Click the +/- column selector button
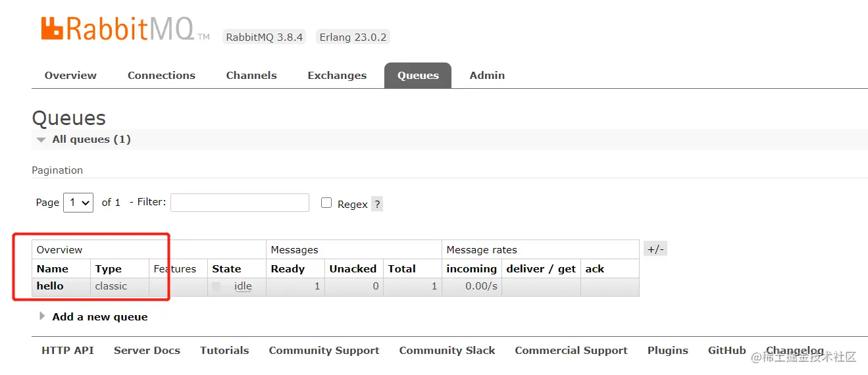The image size is (868, 375). click(655, 249)
